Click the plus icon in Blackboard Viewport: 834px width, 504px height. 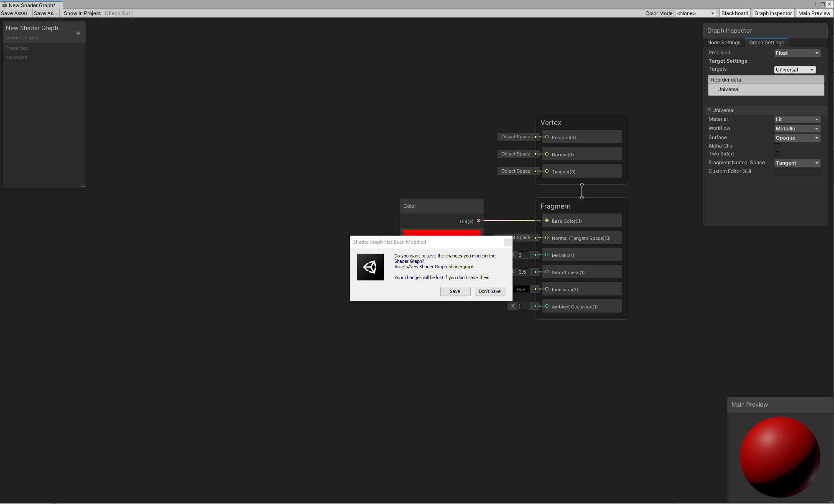click(78, 33)
